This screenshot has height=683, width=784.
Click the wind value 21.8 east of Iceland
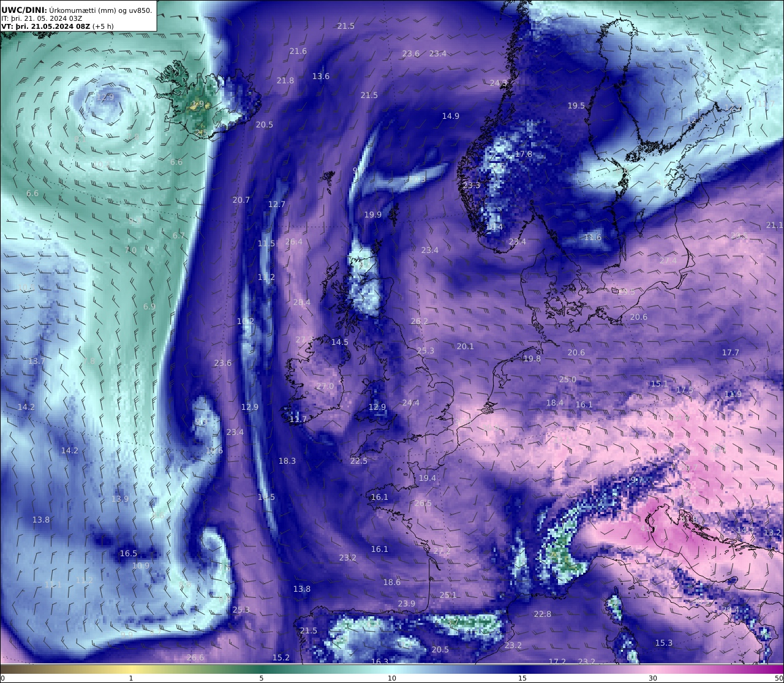285,81
